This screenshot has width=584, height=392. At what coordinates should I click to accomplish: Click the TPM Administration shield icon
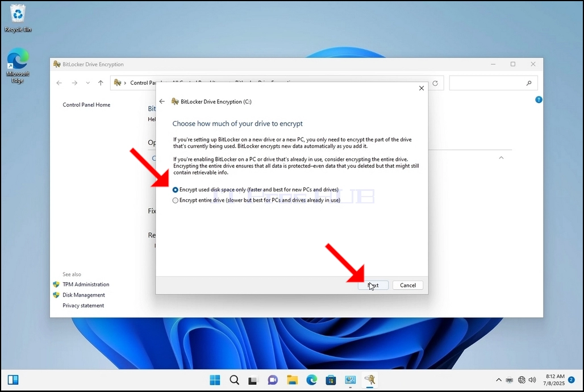click(x=56, y=284)
